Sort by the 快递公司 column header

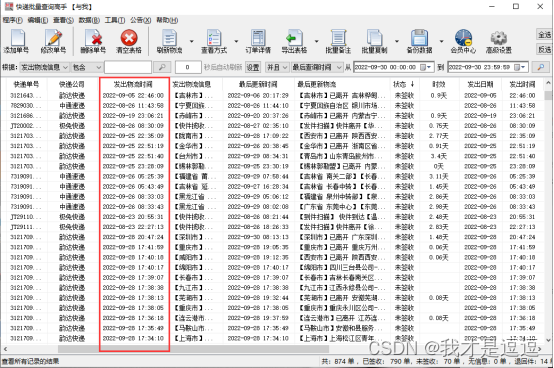point(72,84)
